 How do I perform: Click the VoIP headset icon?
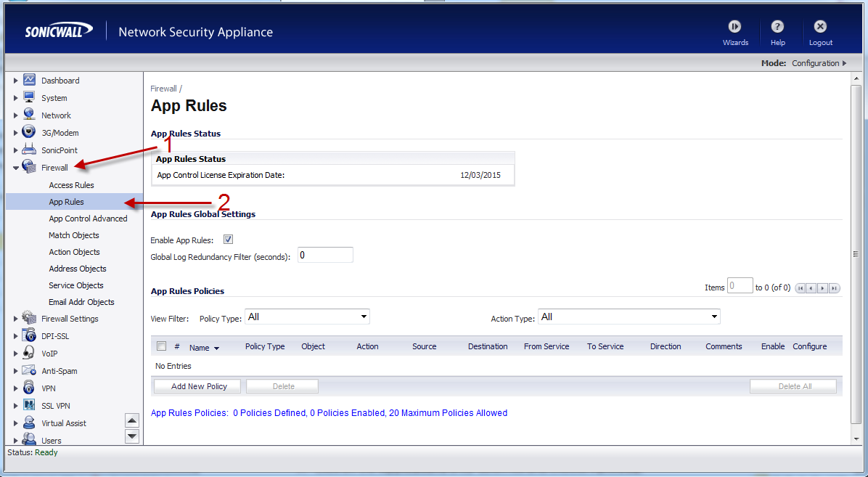pyautogui.click(x=29, y=353)
